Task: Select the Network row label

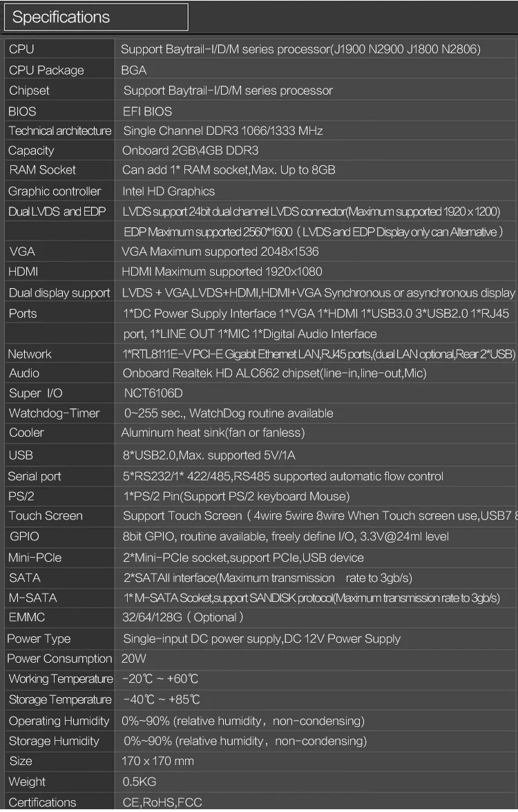Action: 30,355
